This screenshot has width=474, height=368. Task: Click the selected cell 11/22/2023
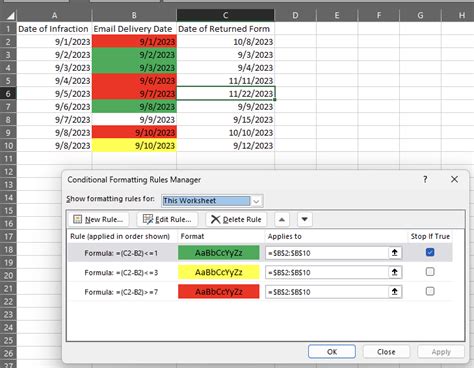(x=225, y=94)
